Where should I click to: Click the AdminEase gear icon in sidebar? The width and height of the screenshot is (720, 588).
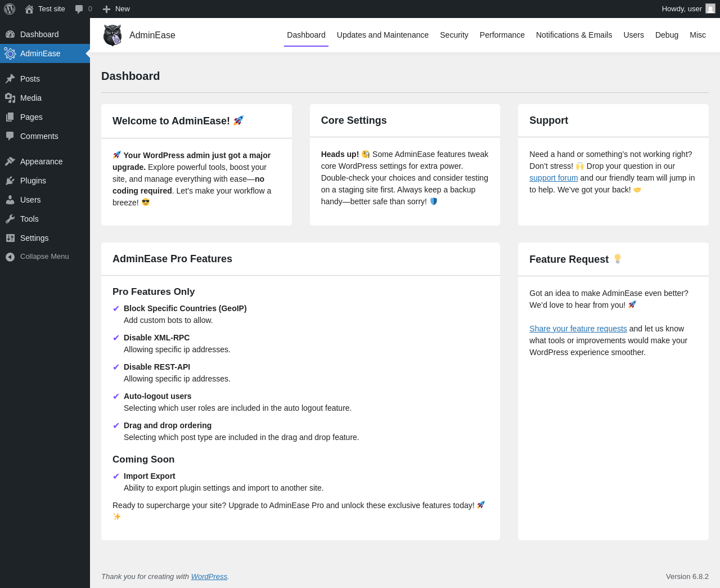tap(10, 53)
